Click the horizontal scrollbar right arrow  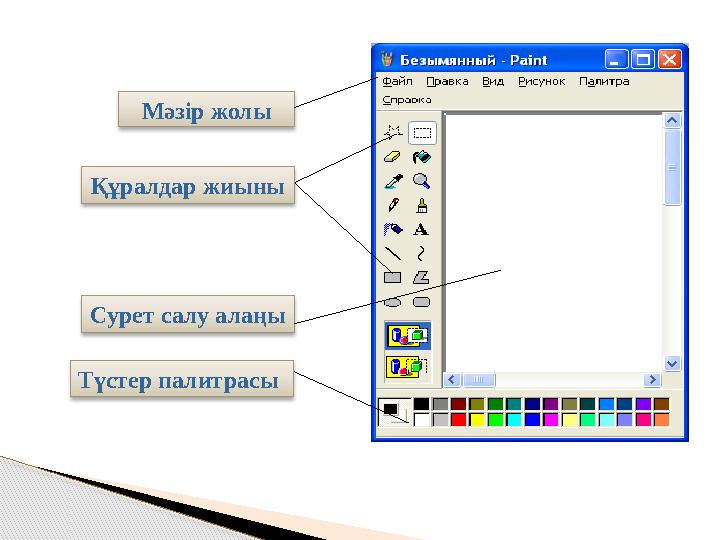pos(652,380)
